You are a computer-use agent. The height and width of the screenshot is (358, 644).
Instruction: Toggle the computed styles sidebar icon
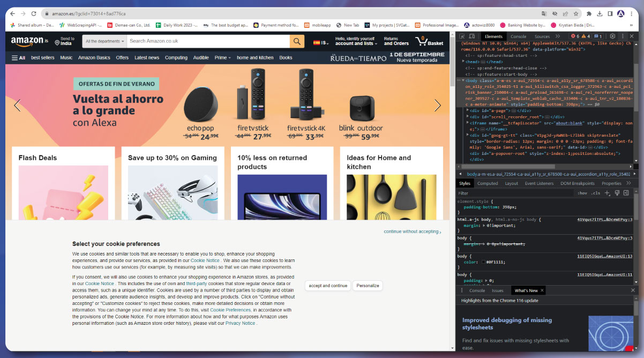[x=626, y=193]
